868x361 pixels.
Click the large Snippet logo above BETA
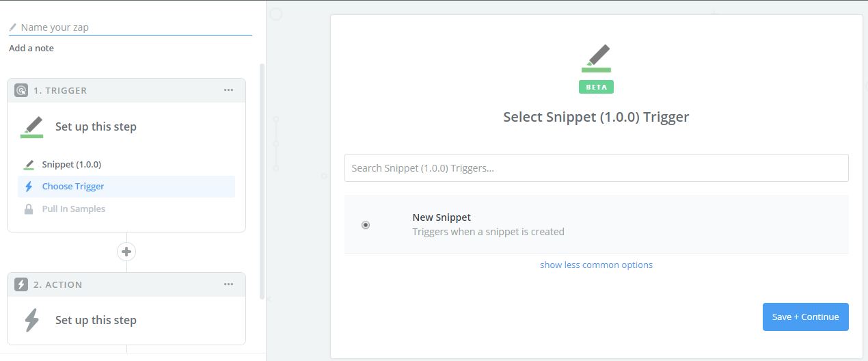[x=596, y=58]
